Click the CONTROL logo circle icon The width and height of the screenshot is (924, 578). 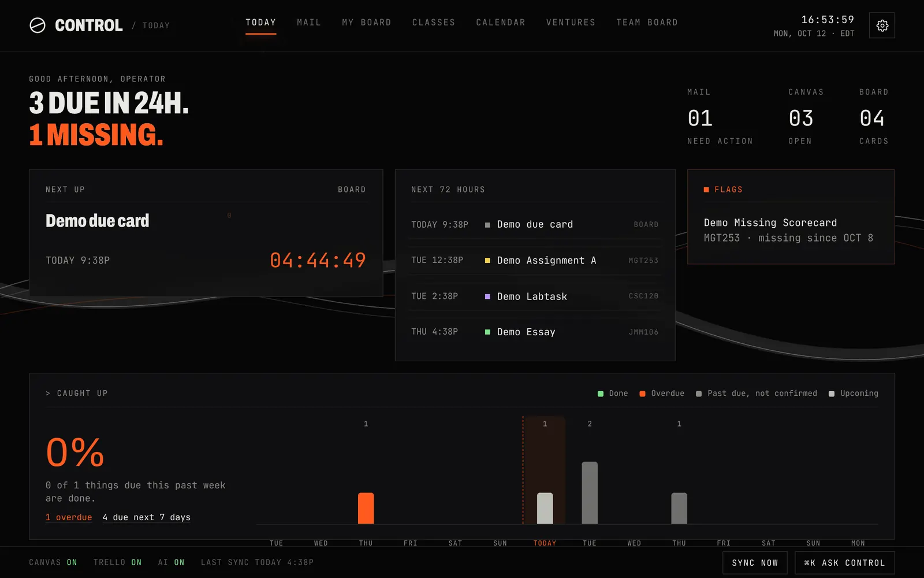coord(38,25)
